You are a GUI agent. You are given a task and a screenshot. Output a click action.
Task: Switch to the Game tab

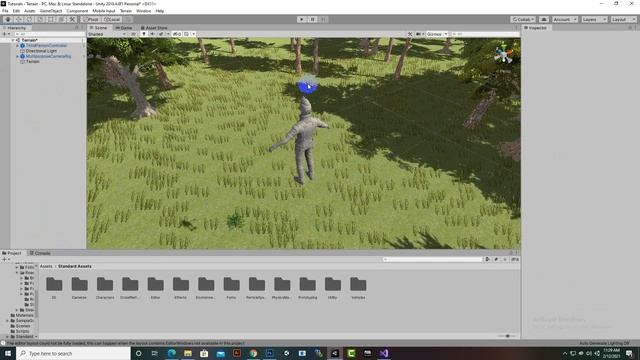(124, 28)
